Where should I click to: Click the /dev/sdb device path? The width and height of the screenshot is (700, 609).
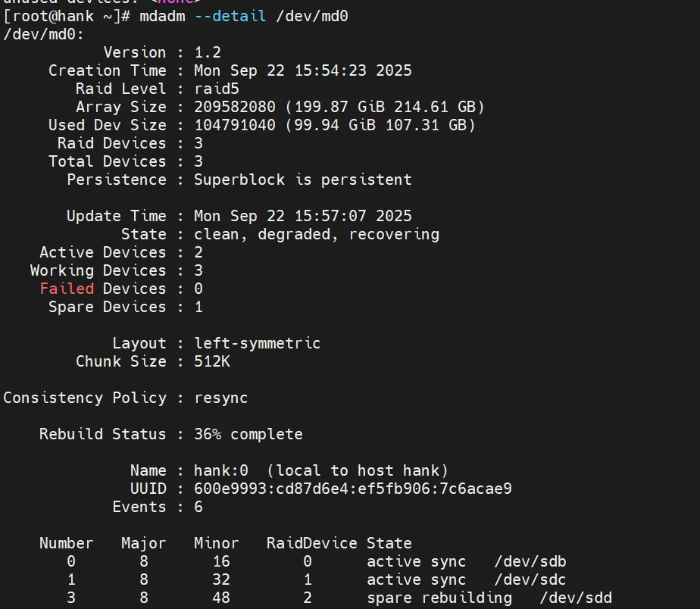[x=530, y=561]
